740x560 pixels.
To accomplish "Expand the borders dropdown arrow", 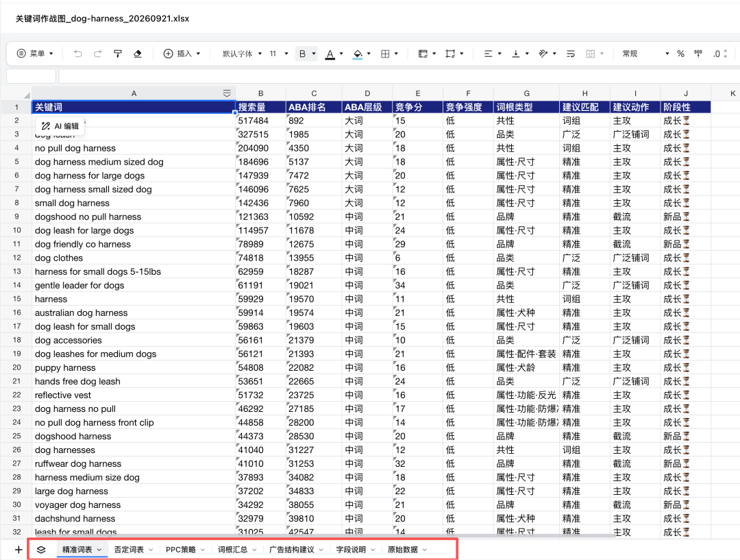I will click(396, 54).
